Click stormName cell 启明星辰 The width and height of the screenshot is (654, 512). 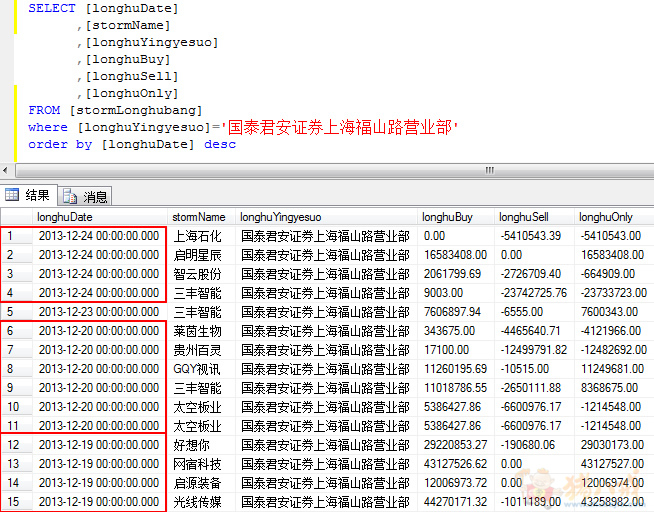[x=197, y=255]
